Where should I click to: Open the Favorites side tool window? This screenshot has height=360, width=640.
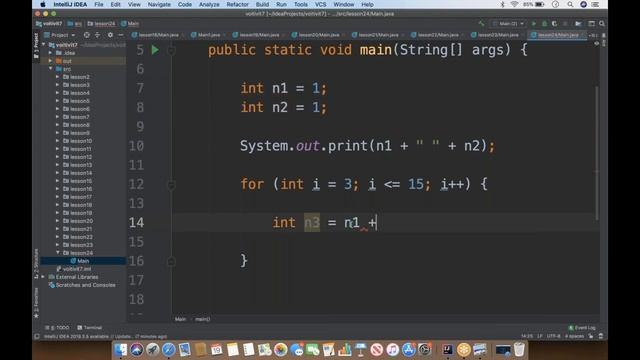point(36,303)
